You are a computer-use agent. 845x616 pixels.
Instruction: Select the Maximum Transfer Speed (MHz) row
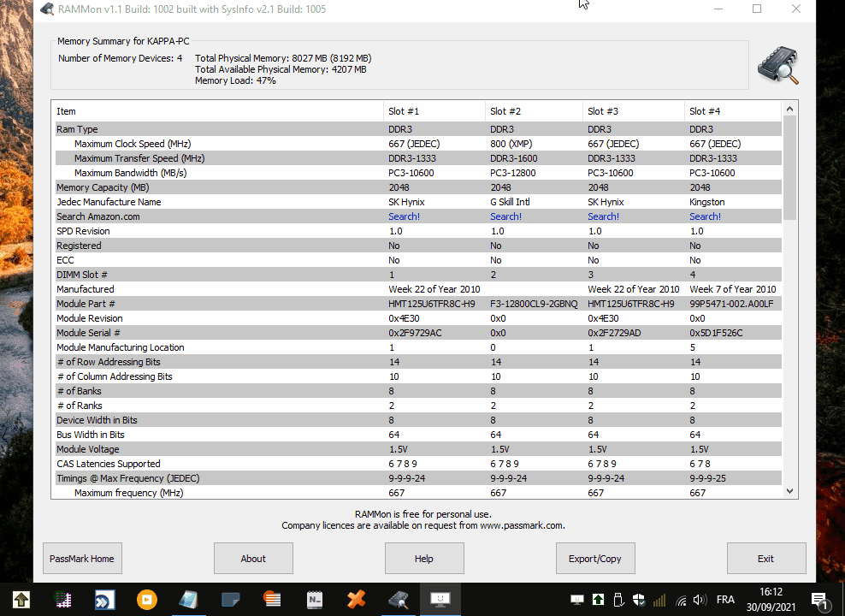[417, 158]
